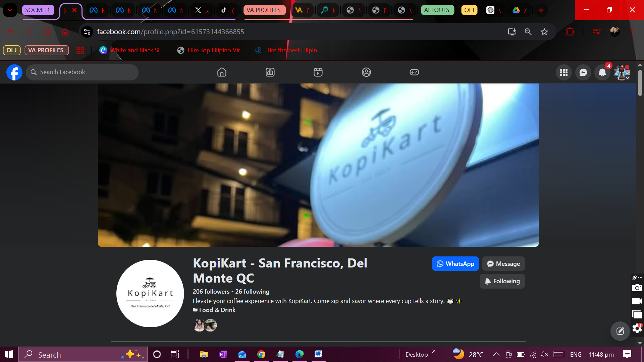Show hidden system tray icons

click(496, 354)
